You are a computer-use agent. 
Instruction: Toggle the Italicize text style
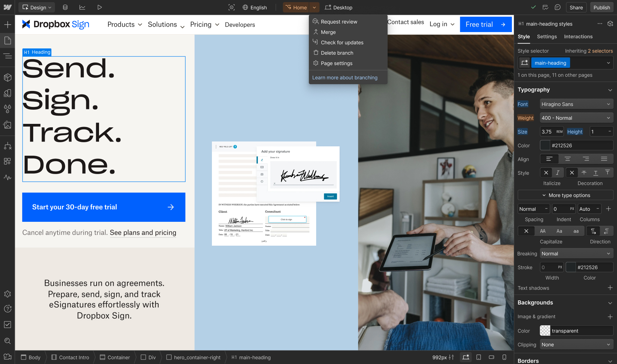(x=557, y=173)
